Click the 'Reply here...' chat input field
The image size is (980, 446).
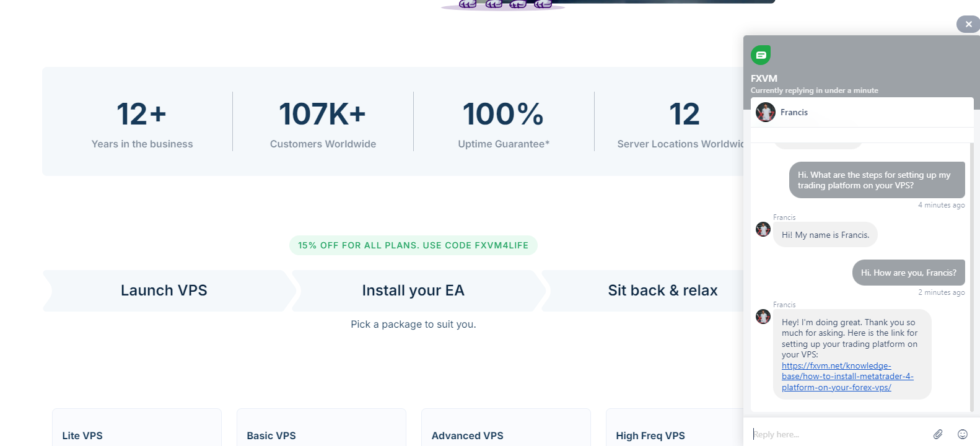tap(838, 434)
